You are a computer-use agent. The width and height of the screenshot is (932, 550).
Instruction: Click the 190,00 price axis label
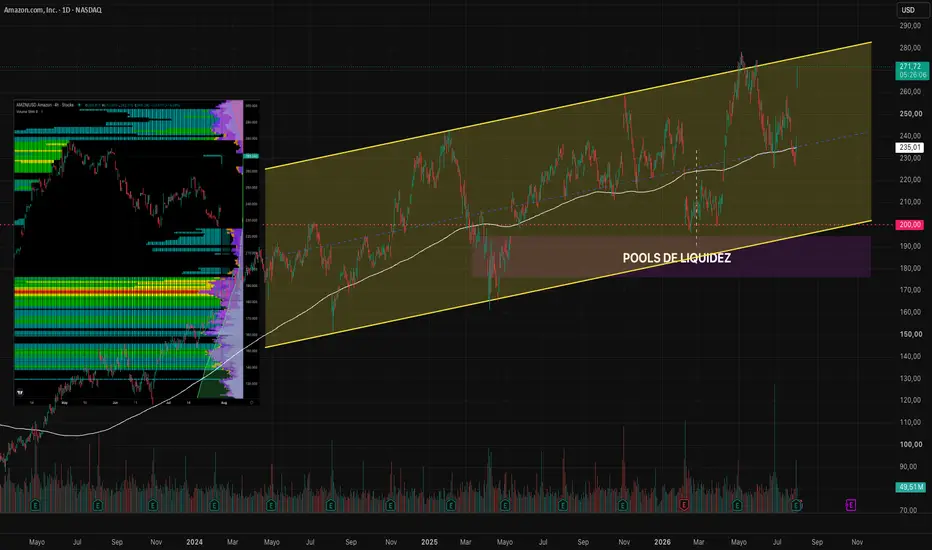pos(910,246)
